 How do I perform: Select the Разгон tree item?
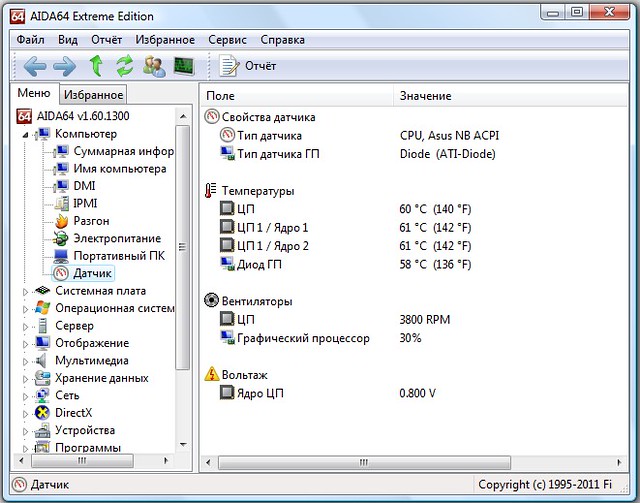(91, 221)
